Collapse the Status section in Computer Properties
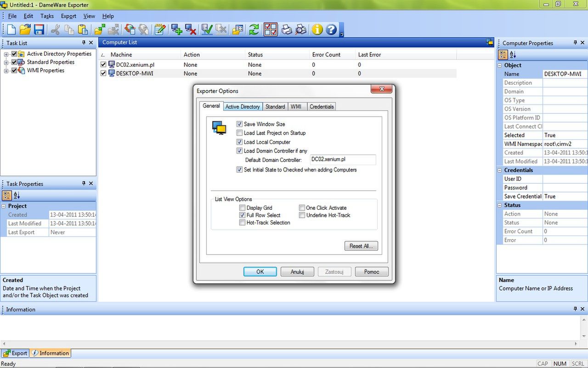This screenshot has width=588, height=368. (x=500, y=205)
